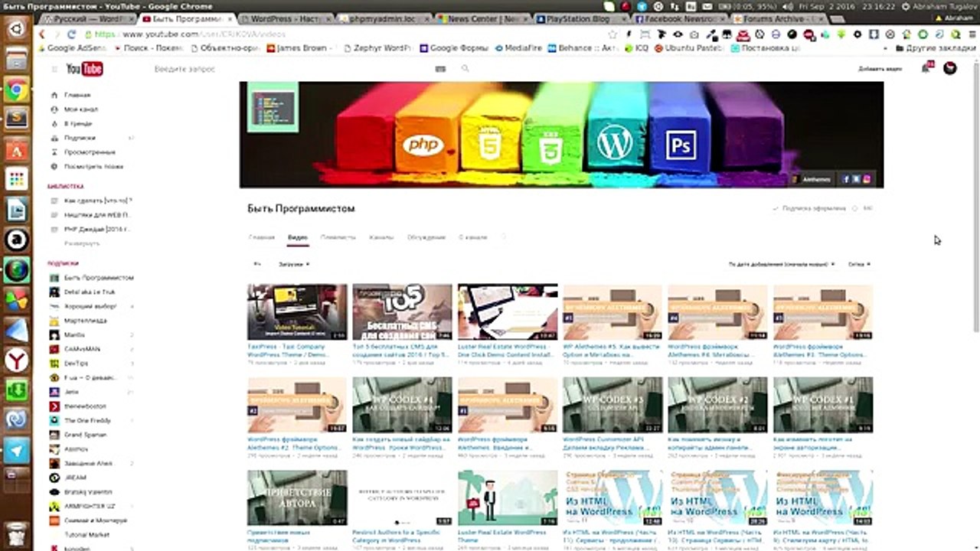Open the sort by date added dropdown
The image size is (980, 551).
[781, 264]
